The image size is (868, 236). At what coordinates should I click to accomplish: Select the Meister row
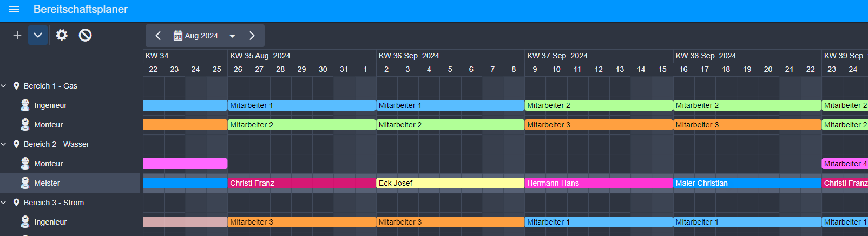coord(70,183)
